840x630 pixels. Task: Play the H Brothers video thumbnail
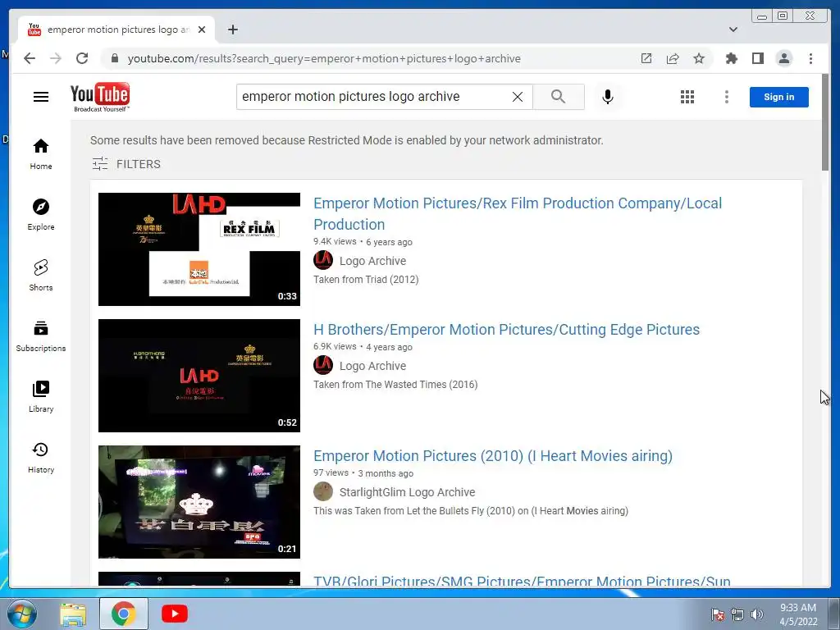click(x=199, y=376)
